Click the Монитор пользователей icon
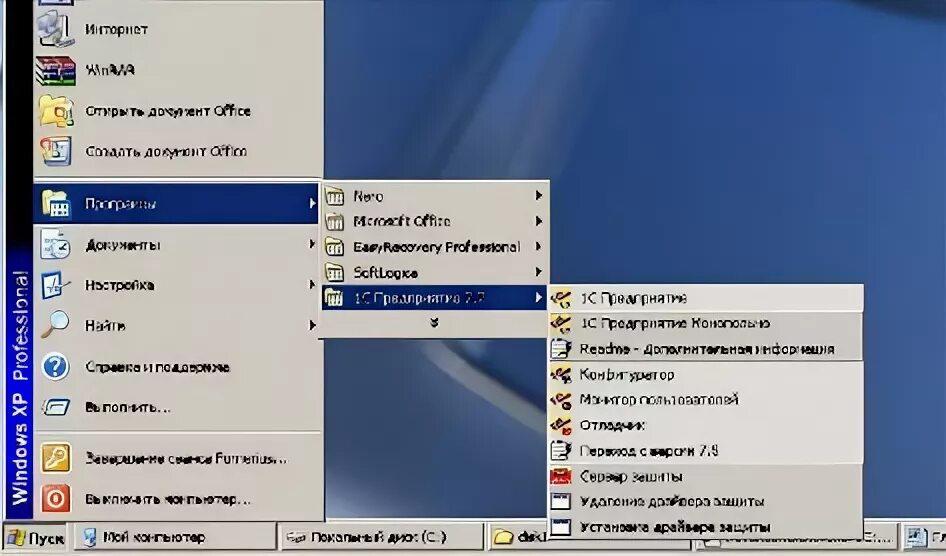 click(561, 400)
